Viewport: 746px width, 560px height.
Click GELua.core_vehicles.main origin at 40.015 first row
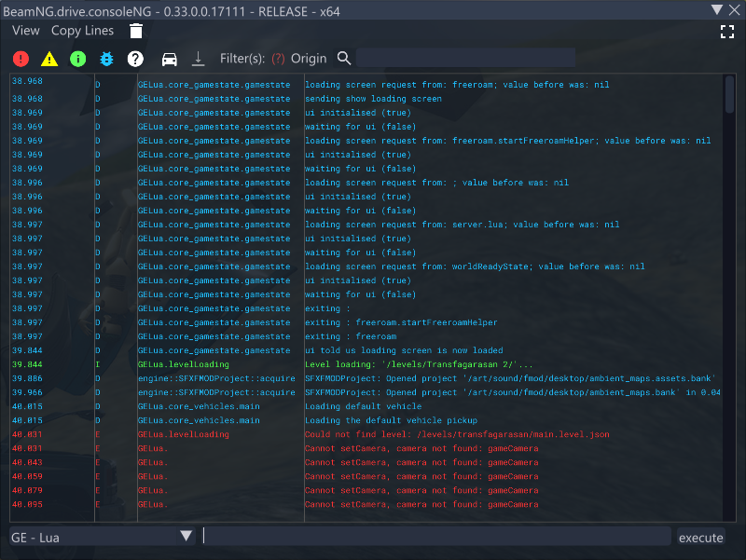(199, 406)
